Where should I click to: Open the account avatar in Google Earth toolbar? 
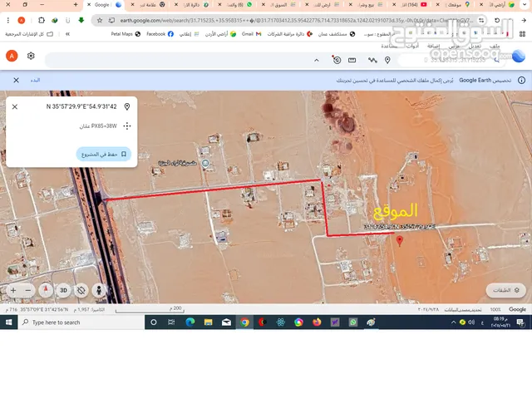point(12,56)
